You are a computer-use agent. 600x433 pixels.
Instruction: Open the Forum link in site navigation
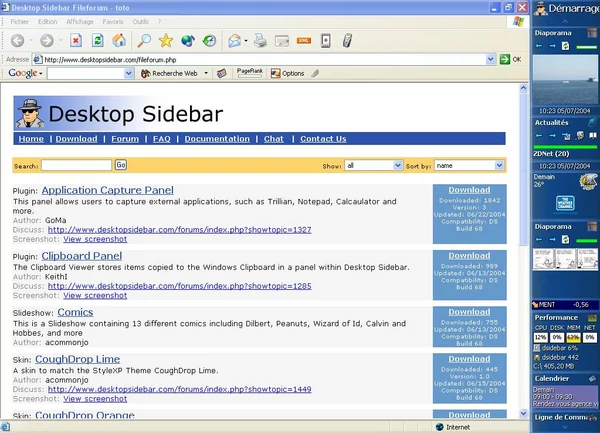125,139
